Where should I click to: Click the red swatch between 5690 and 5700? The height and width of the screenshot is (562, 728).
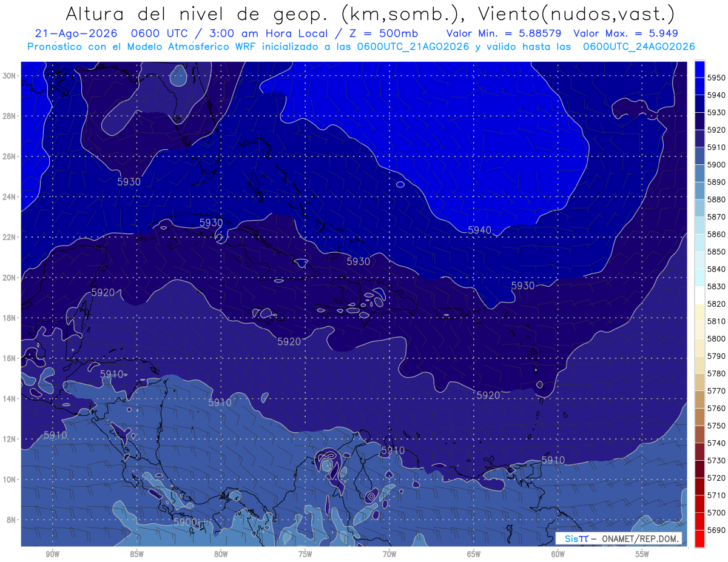pos(699,521)
